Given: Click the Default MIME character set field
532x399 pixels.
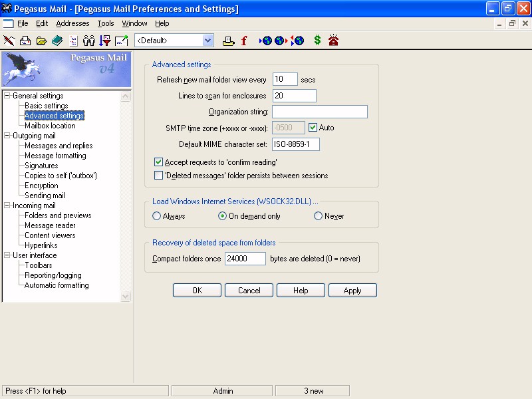Looking at the screenshot, I should pyautogui.click(x=296, y=144).
